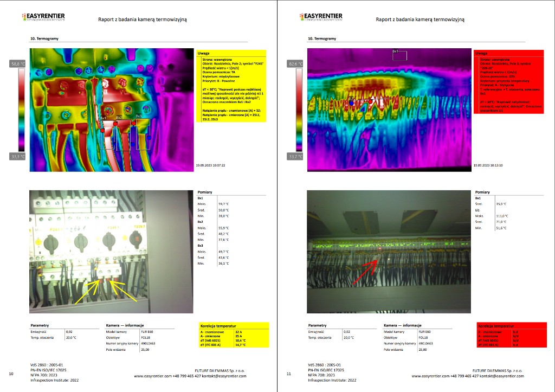Viewport: 555px width, 392px height.
Task: Select the Bx2 region label on left thermogram
Action: 119,118
